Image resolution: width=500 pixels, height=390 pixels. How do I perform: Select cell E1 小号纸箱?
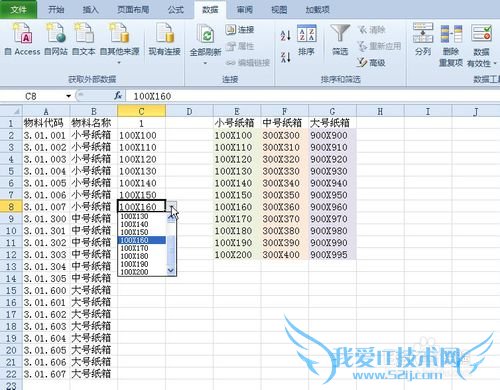click(x=237, y=123)
